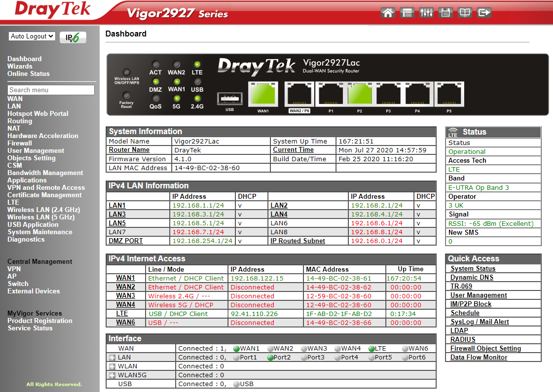Open Bandwidth Management menu
The width and height of the screenshot is (553, 392).
45,173
